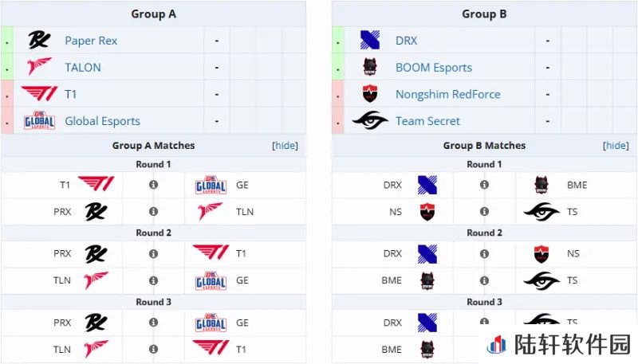Click the T1 link in Group A standings
This screenshot has height=364, width=638.
tap(71, 94)
